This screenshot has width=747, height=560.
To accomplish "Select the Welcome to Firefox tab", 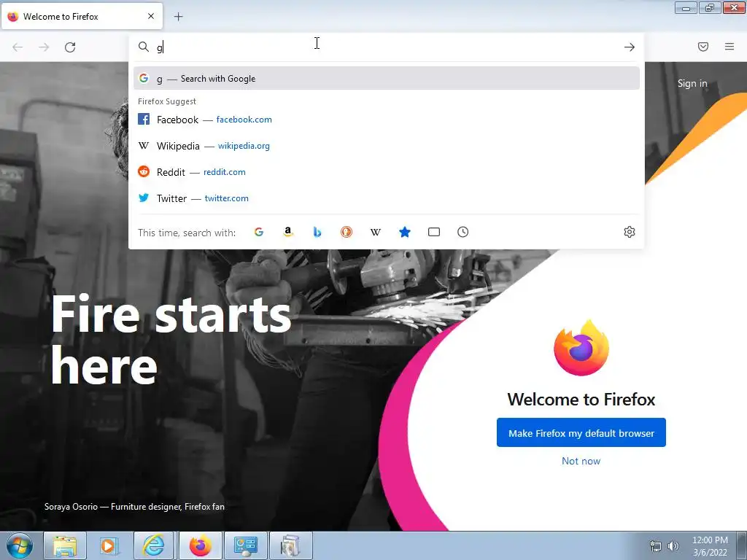I will (x=82, y=16).
